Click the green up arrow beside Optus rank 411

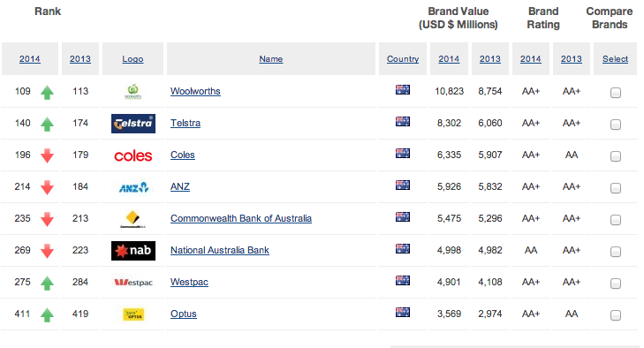[x=47, y=314]
